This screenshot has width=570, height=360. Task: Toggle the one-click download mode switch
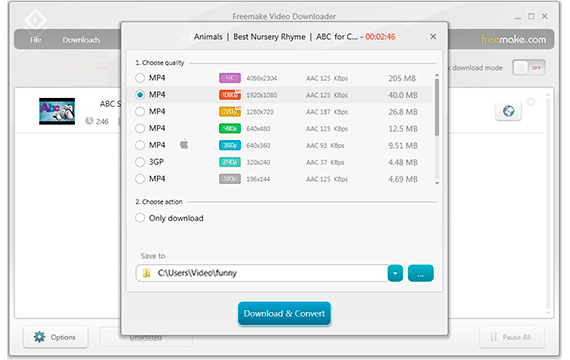coord(529,68)
